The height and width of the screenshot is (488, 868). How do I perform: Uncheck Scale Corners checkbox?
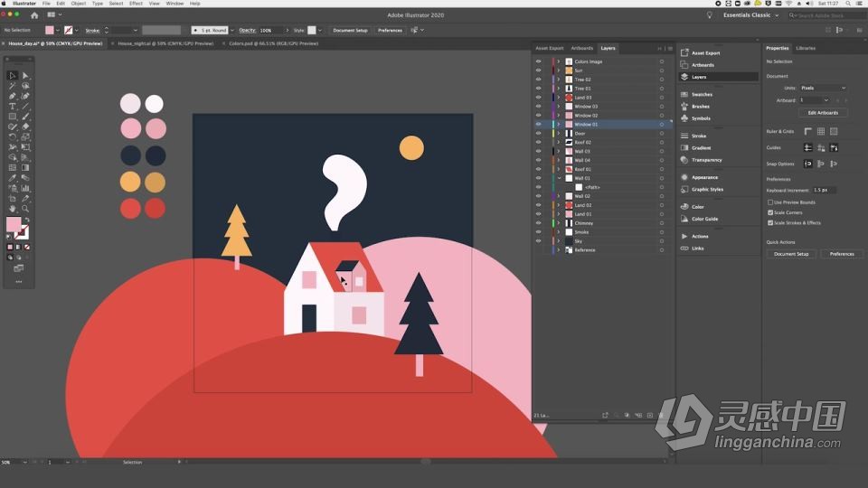[770, 212]
